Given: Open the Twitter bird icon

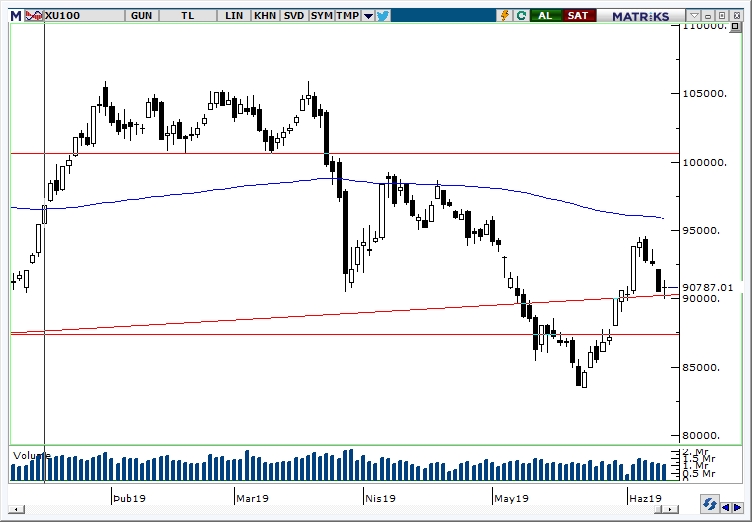Looking at the screenshot, I should coord(383,16).
